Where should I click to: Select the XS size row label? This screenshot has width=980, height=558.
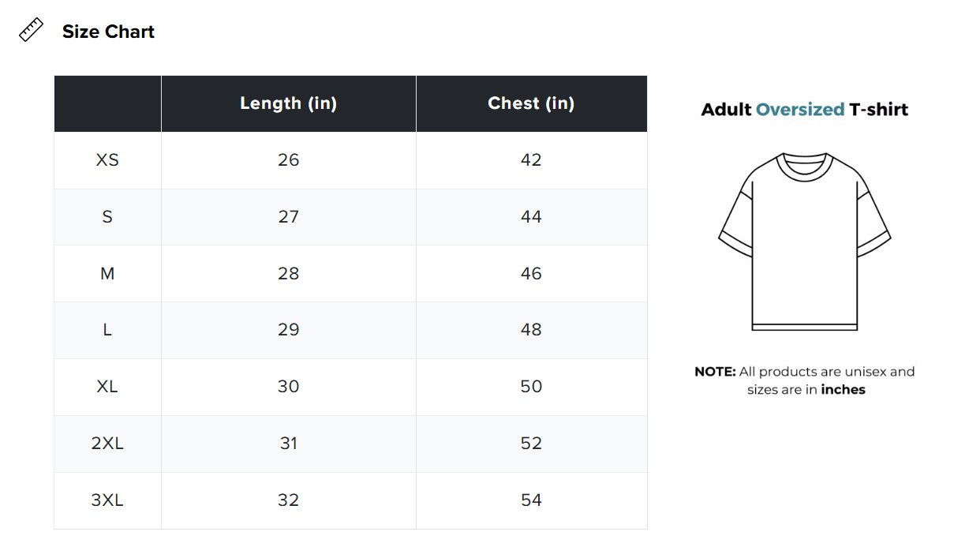coord(107,160)
